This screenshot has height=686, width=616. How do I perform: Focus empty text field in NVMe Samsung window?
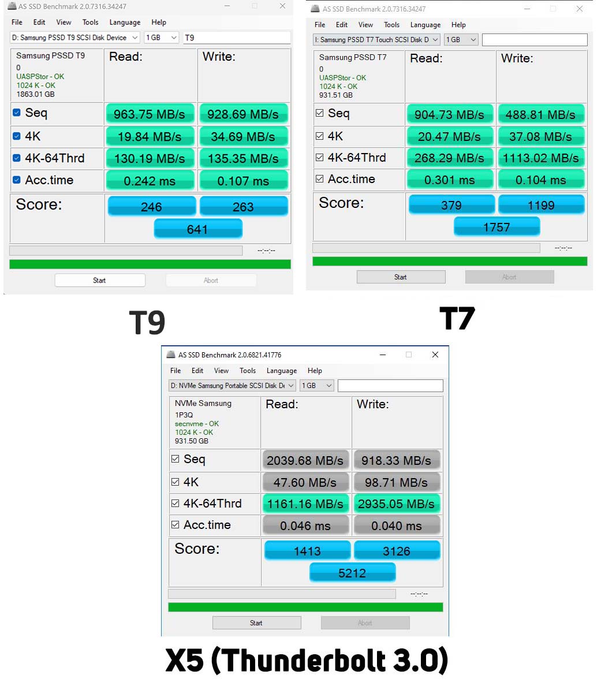tap(390, 385)
